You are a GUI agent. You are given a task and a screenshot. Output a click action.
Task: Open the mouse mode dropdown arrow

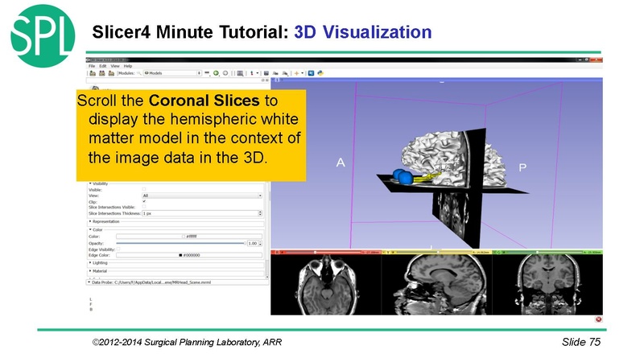pyautogui.click(x=258, y=73)
